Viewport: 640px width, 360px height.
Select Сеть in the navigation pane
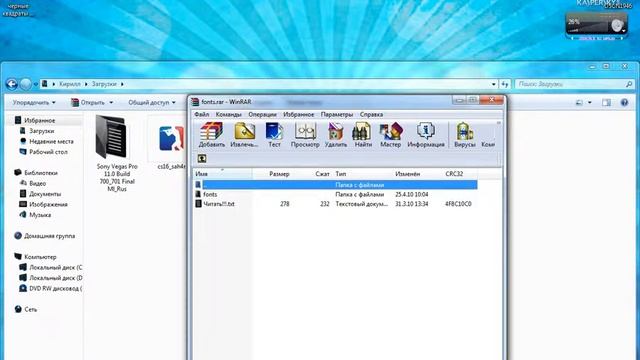(x=30, y=309)
